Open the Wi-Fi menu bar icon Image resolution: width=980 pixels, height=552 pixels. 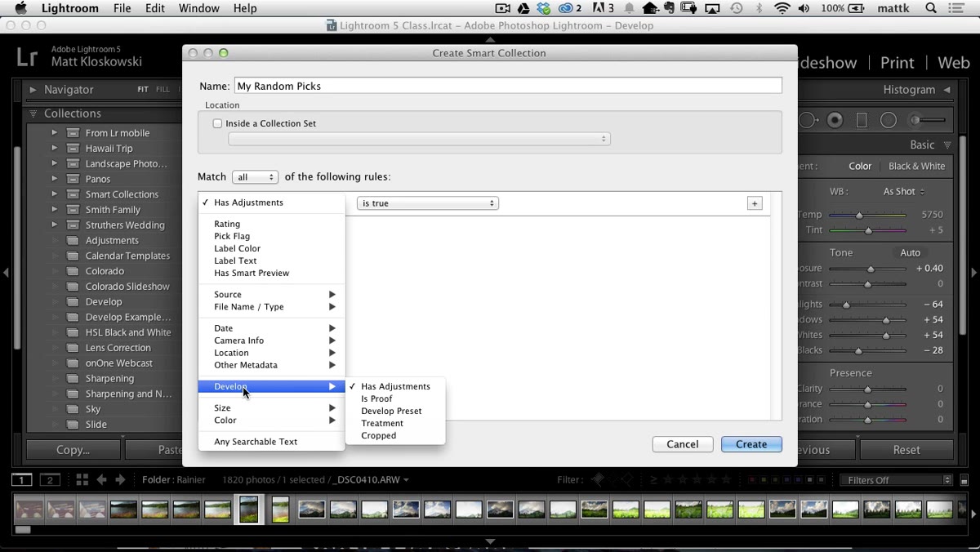click(782, 8)
